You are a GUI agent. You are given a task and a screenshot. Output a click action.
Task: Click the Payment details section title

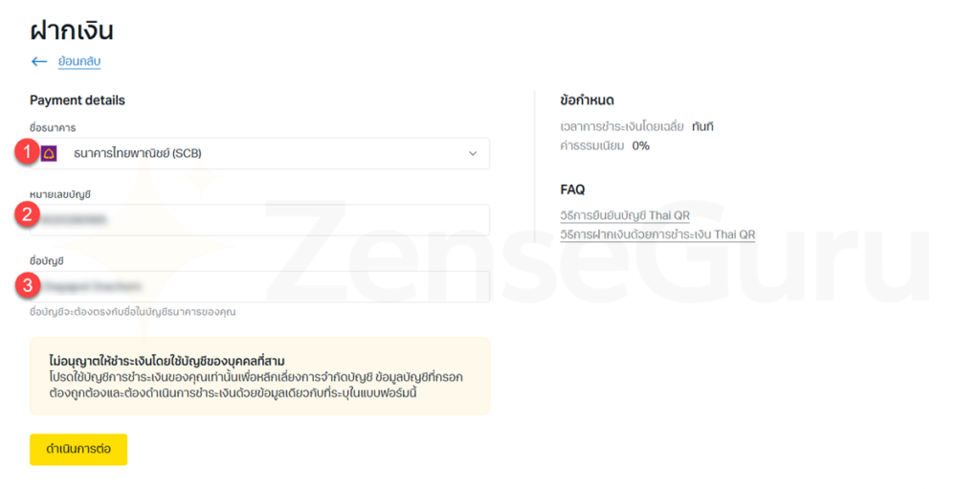pos(78,100)
